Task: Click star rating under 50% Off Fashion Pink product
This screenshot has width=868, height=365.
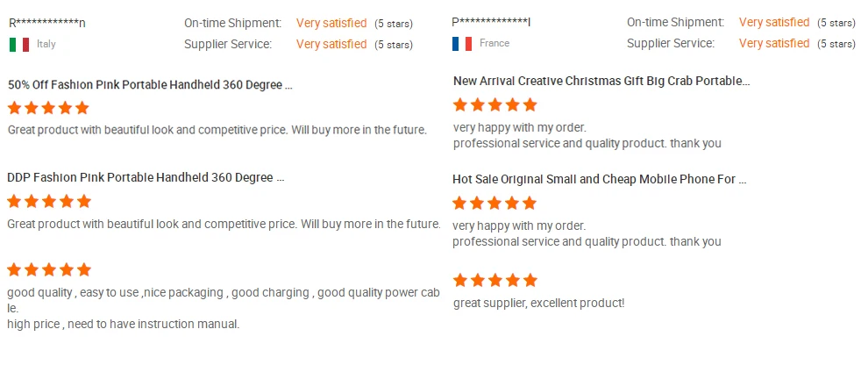Action: pyautogui.click(x=48, y=108)
